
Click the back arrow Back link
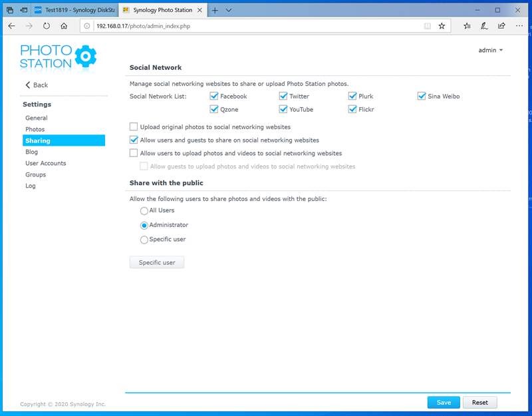tap(37, 85)
